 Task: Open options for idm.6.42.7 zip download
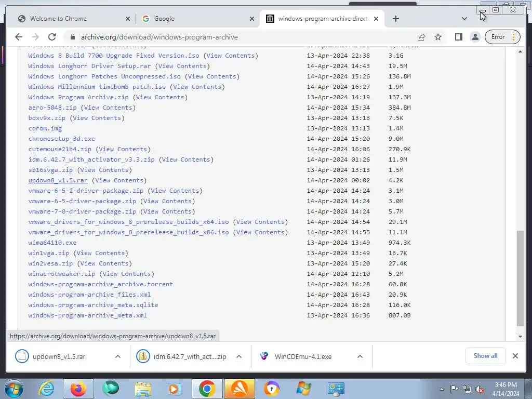[239, 356]
